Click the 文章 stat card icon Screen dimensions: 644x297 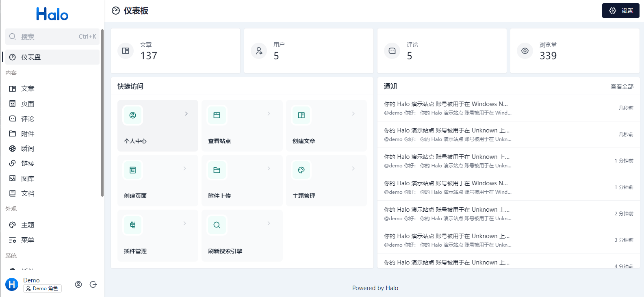click(126, 51)
